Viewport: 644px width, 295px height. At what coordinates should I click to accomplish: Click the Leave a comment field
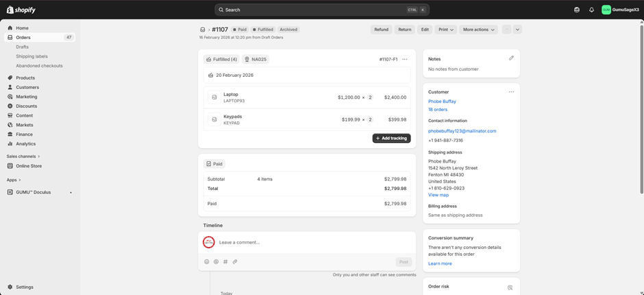pos(301,242)
